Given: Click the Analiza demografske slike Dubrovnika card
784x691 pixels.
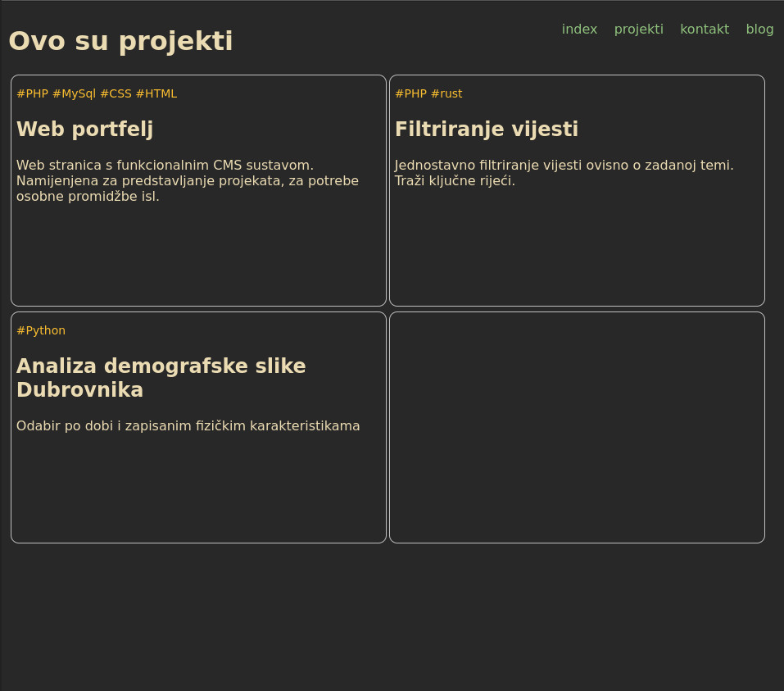Looking at the screenshot, I should click(197, 484).
